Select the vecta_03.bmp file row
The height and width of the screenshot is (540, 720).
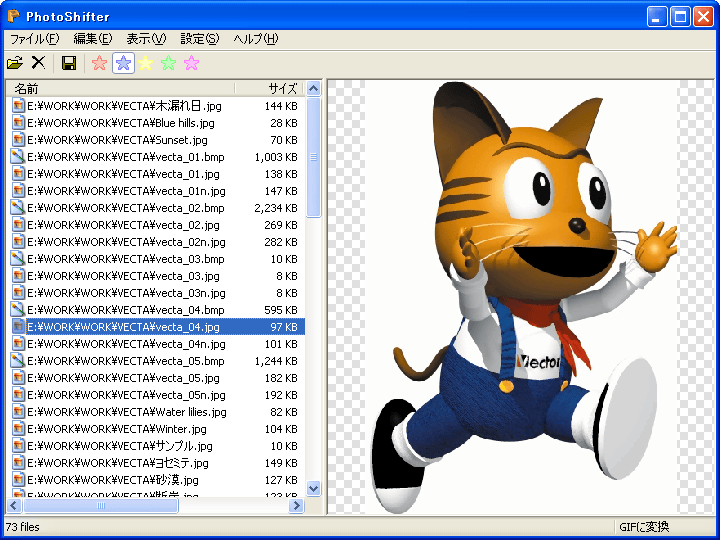tap(156, 259)
